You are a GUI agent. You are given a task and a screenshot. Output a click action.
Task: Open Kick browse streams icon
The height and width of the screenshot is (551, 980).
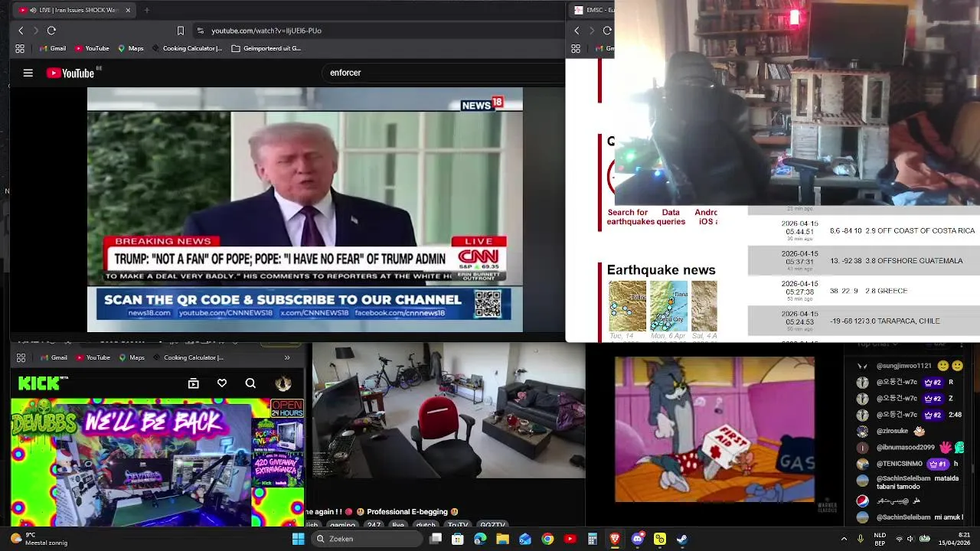194,383
